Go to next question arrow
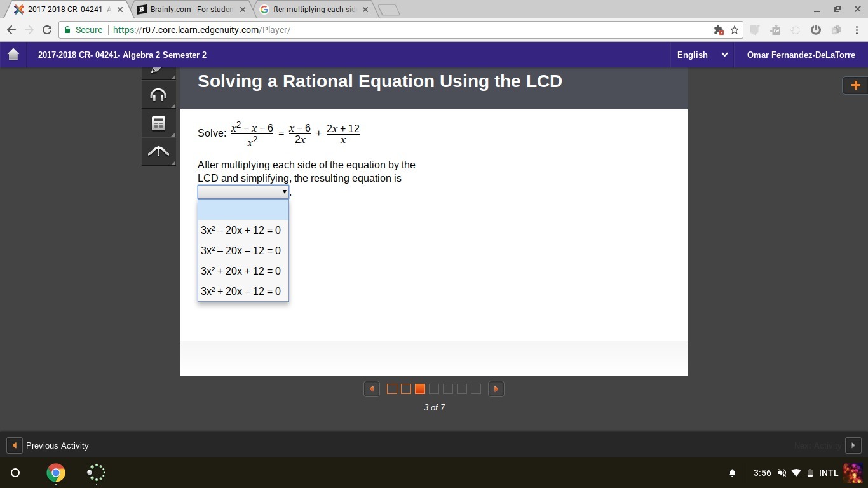 coord(496,389)
